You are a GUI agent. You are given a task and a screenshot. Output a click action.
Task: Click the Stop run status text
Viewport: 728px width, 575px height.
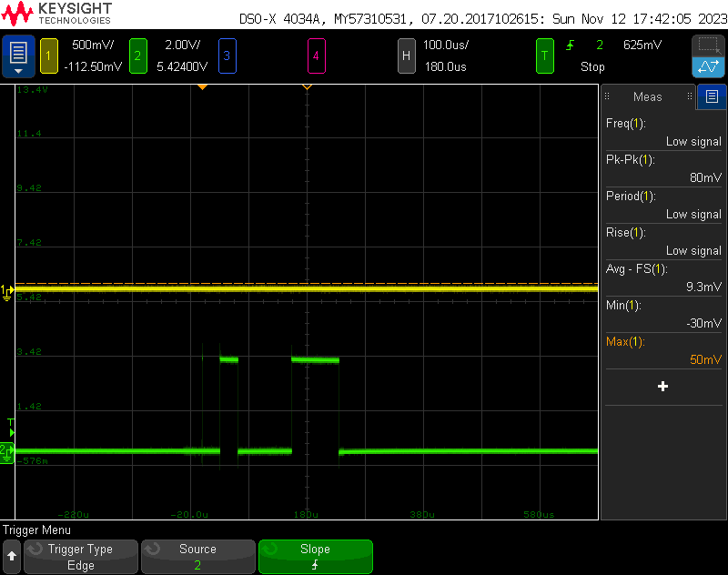(592, 66)
